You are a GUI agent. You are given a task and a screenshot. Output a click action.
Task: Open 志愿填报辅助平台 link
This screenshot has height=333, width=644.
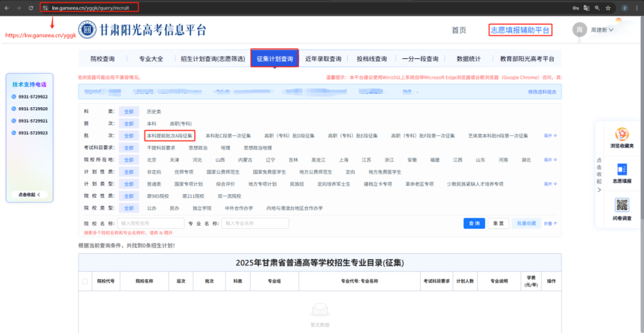521,30
